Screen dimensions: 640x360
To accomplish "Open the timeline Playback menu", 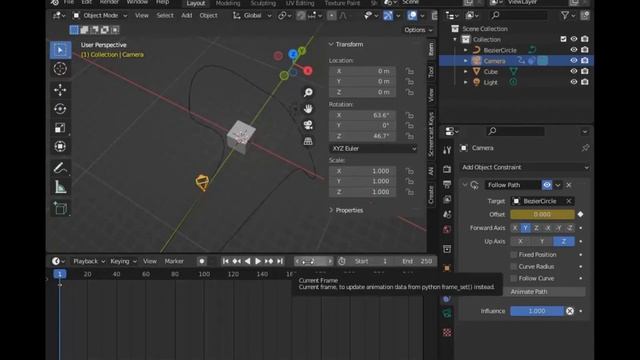I will point(89,261).
